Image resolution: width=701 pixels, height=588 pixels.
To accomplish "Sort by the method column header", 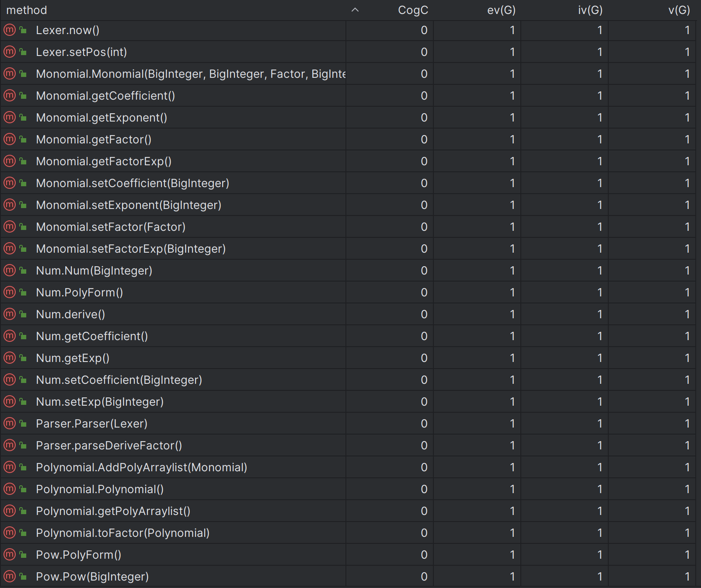I will [x=27, y=10].
